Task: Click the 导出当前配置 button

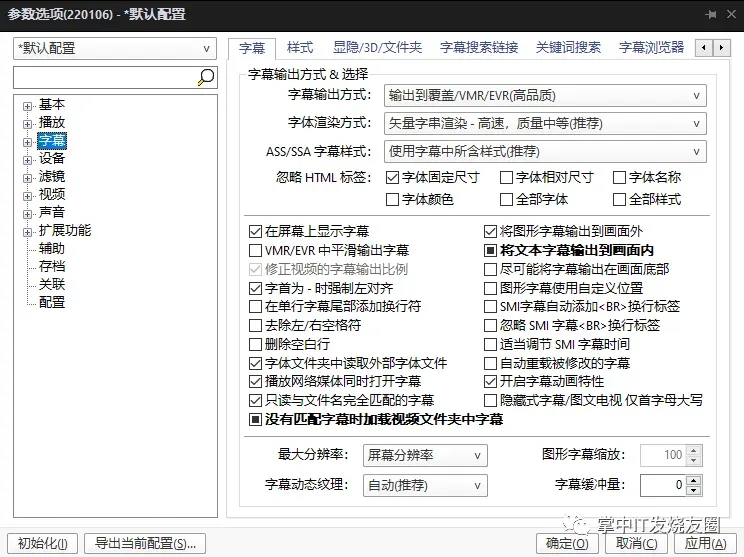Action: click(x=145, y=543)
